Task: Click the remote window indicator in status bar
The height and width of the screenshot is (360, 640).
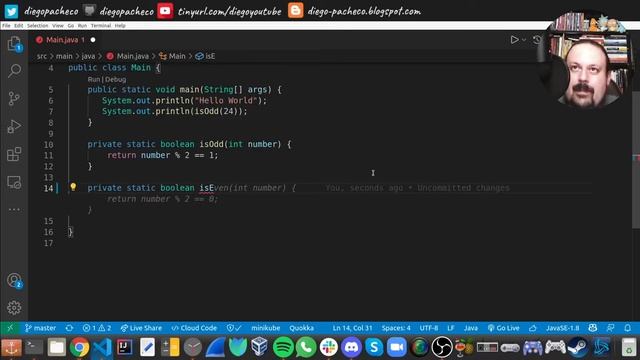Action: click(x=10, y=328)
